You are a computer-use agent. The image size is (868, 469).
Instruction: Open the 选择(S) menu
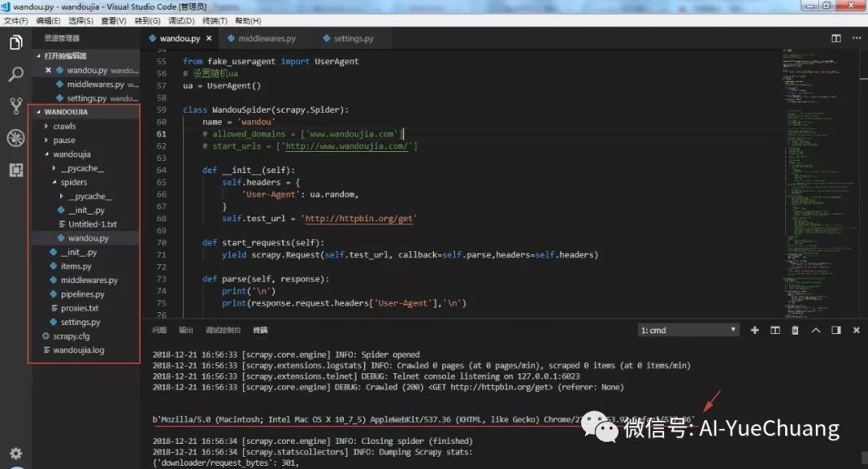[x=81, y=20]
